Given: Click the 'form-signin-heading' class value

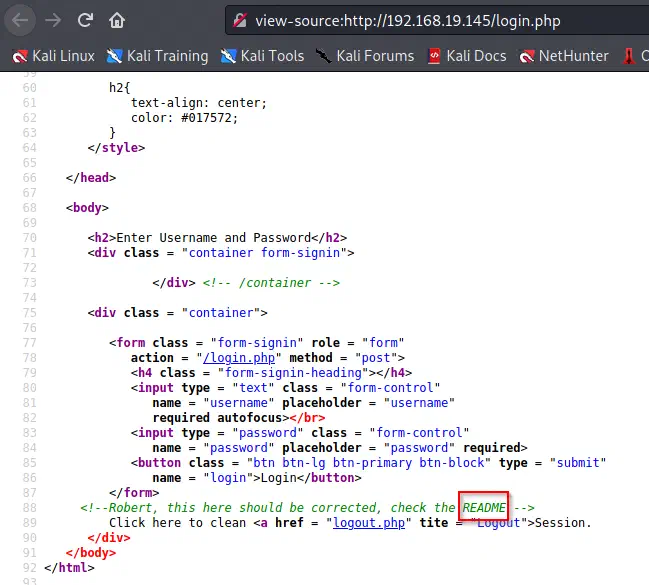Looking at the screenshot, I should [x=293, y=373].
